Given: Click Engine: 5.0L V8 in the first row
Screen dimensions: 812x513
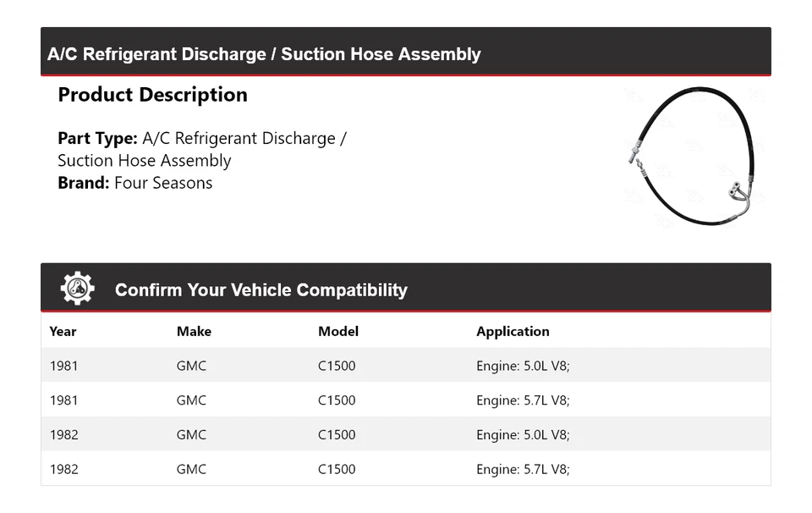Looking at the screenshot, I should click(523, 366).
